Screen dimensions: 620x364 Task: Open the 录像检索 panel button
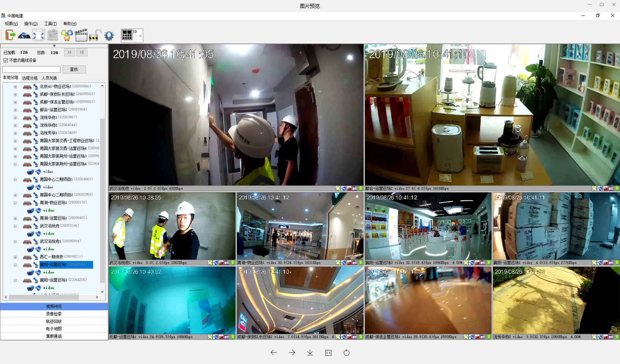tap(54, 314)
